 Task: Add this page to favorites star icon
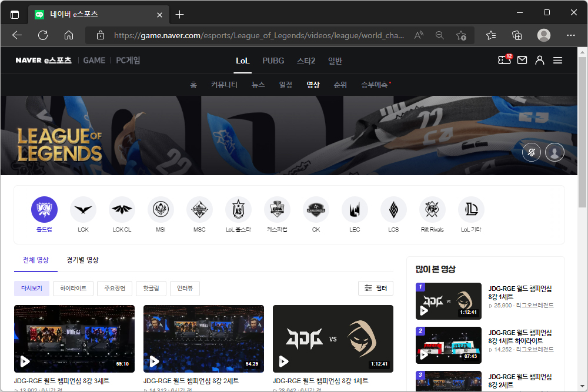coord(461,35)
